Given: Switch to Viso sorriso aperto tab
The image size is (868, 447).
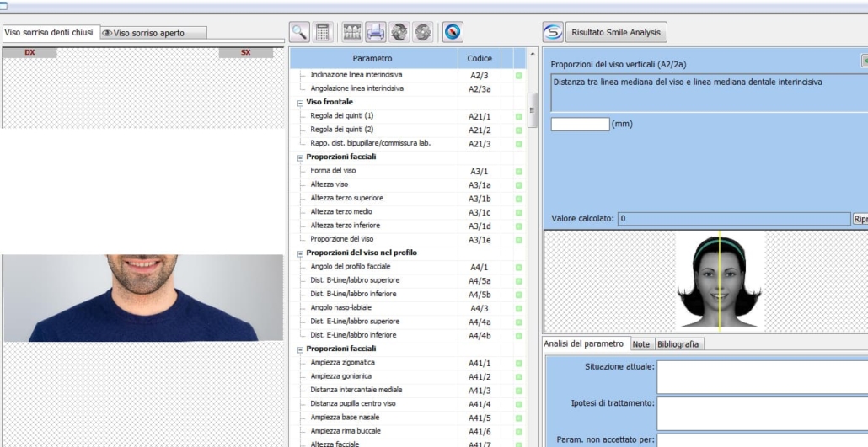Looking at the screenshot, I should 153,33.
